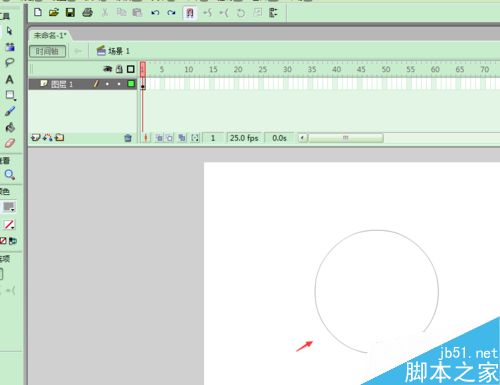500x385 pixels.
Task: Save the document with the floppy icon
Action: (x=70, y=13)
